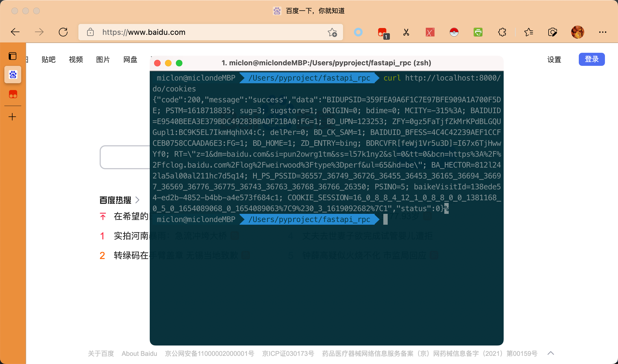
Task: Switch to the Baidu tab in the sidebar
Action: tap(13, 75)
